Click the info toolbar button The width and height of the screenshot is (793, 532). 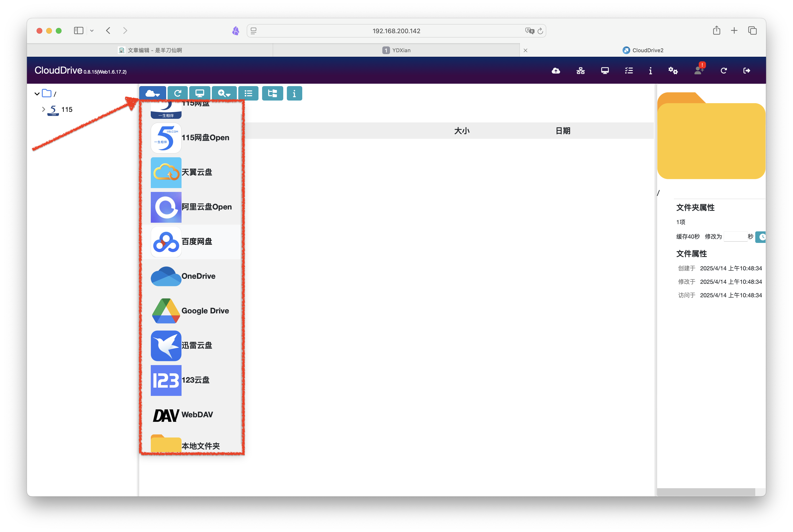tap(294, 93)
